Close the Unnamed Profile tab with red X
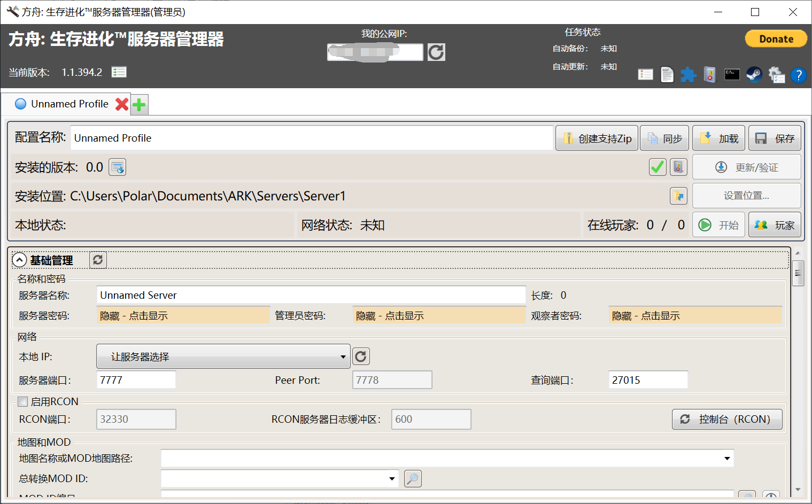The image size is (812, 504). [x=122, y=104]
